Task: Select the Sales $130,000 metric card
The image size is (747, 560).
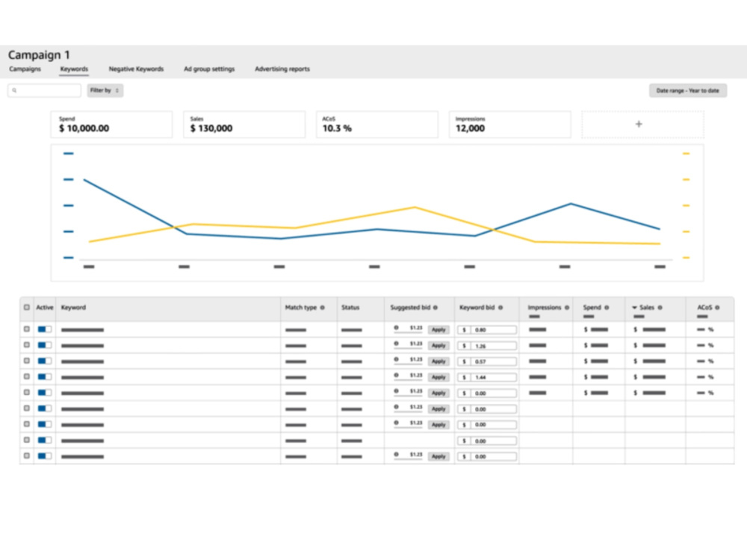Action: point(244,125)
